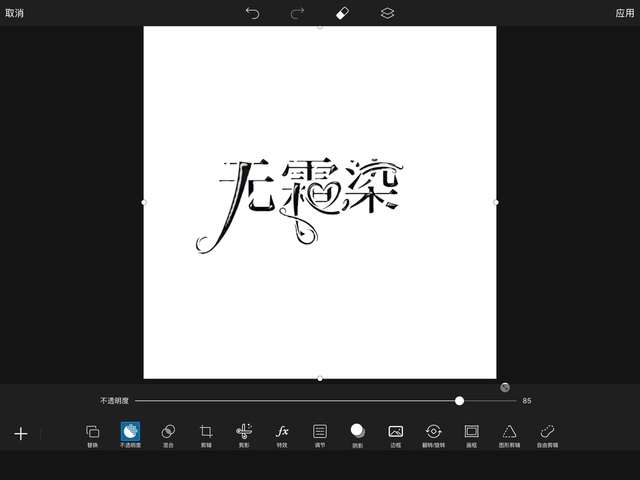Toggle the 不透明度 opacity tool
640x480 pixels.
[130, 433]
